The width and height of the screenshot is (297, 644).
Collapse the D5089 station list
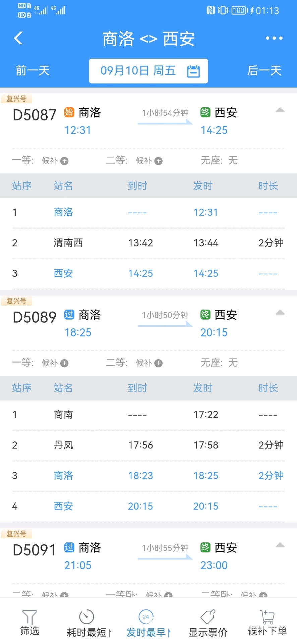(280, 313)
